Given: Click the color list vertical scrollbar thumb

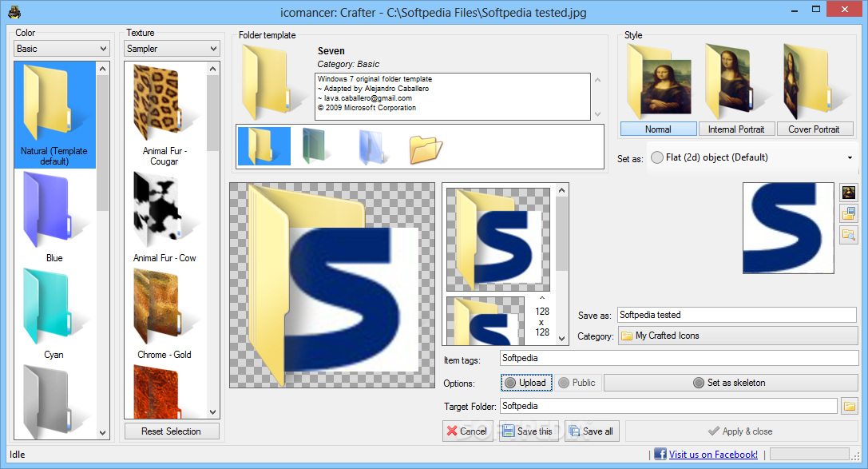Looking at the screenshot, I should click(x=102, y=143).
